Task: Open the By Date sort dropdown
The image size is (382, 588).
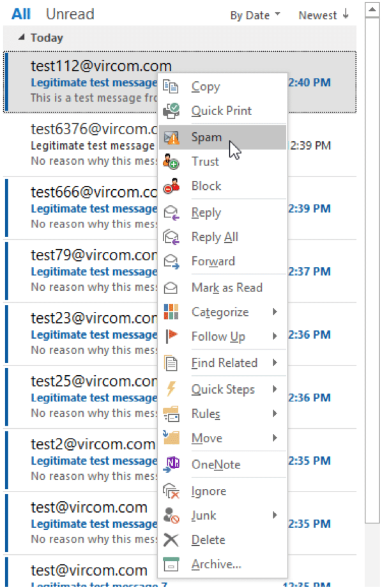Action: [255, 15]
